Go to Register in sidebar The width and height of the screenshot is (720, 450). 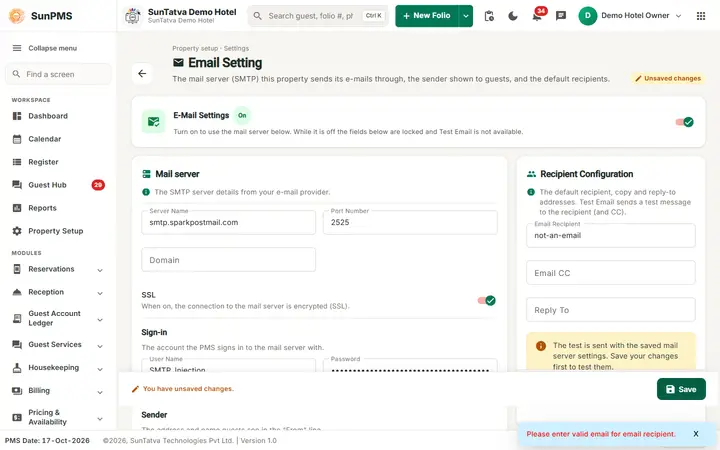[43, 162]
